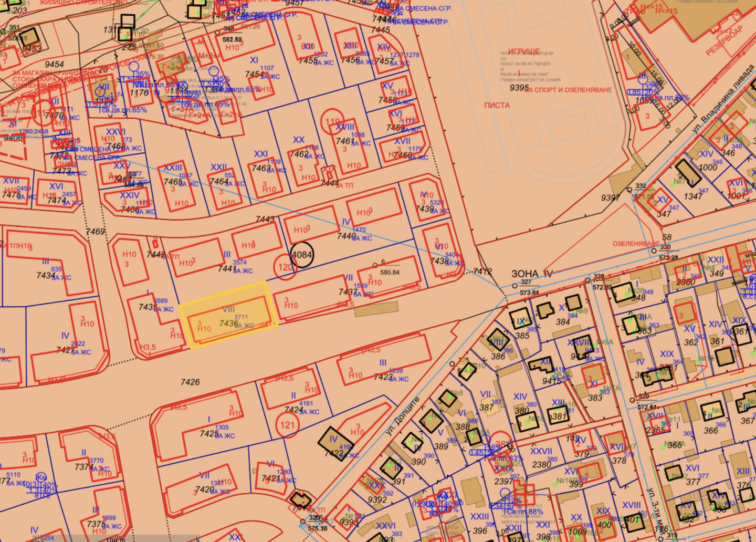Select the ЗА СПОРТ И ОЗЕЛЕНЯВАНЕ label
The image size is (756, 542).
point(568,90)
